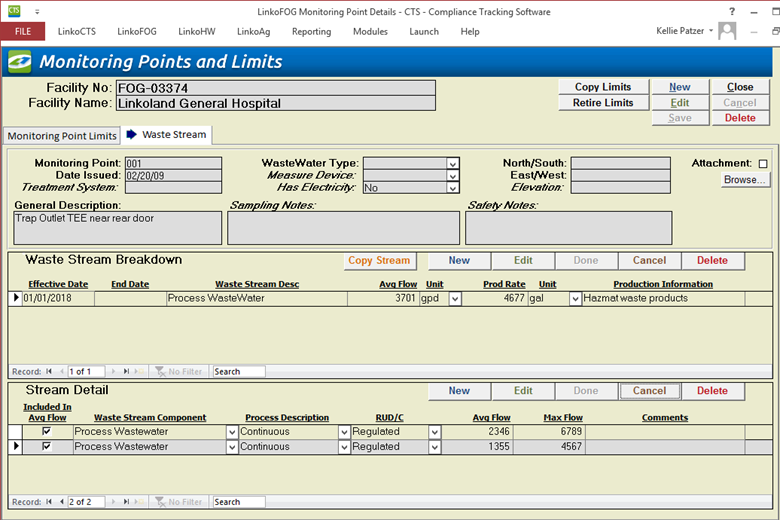
Task: Click New in Waste Stream Breakdown
Action: [459, 260]
